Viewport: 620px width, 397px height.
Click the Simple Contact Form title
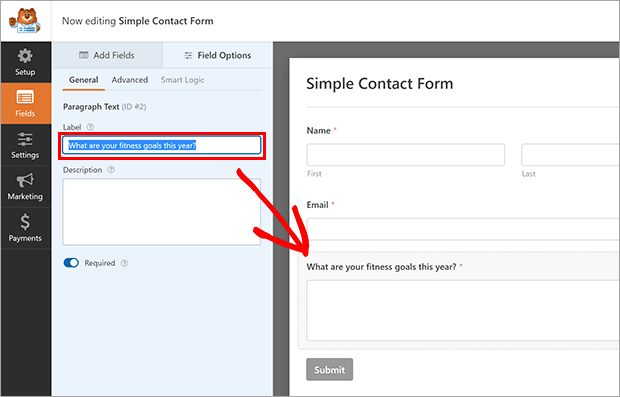pyautogui.click(x=380, y=84)
